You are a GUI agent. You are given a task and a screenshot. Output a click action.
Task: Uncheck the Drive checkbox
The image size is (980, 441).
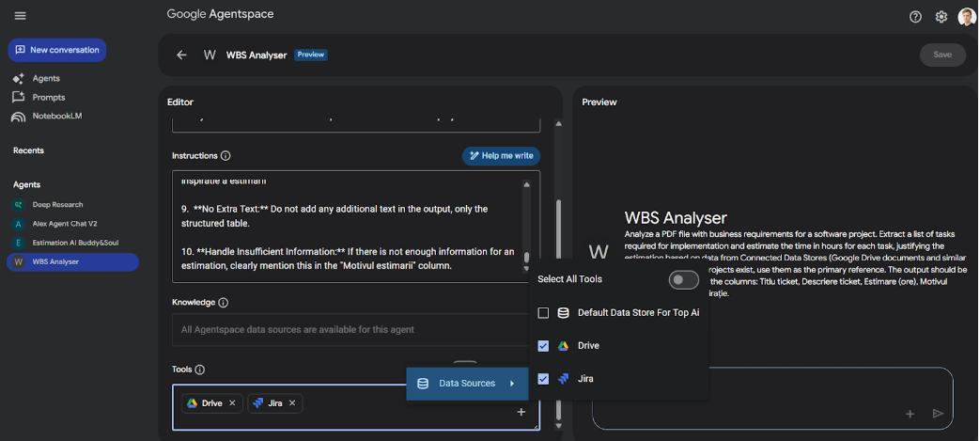click(x=544, y=346)
